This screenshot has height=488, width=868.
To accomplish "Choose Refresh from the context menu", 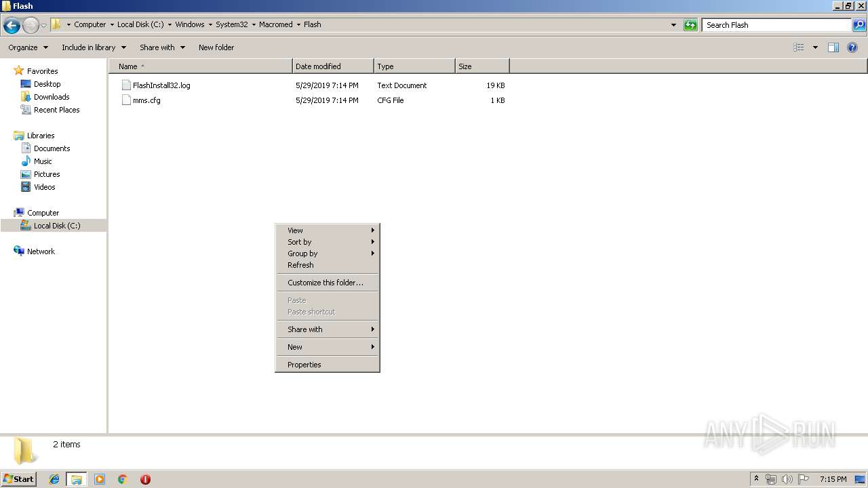I will point(328,265).
